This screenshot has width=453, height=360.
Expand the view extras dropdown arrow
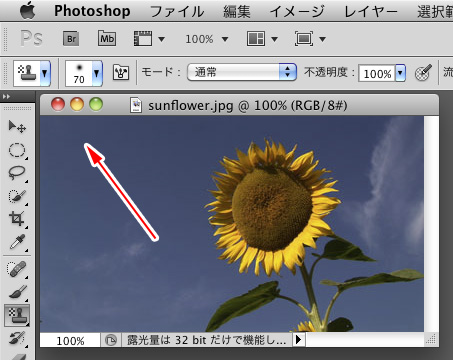tap(161, 39)
